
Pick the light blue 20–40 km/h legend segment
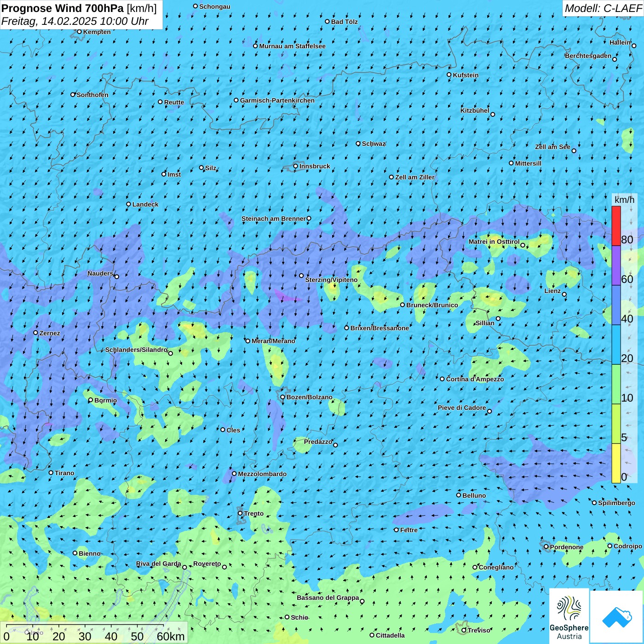(x=616, y=345)
